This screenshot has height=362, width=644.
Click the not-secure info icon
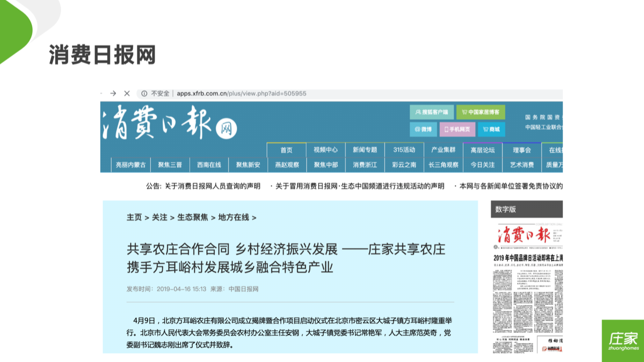click(x=144, y=94)
